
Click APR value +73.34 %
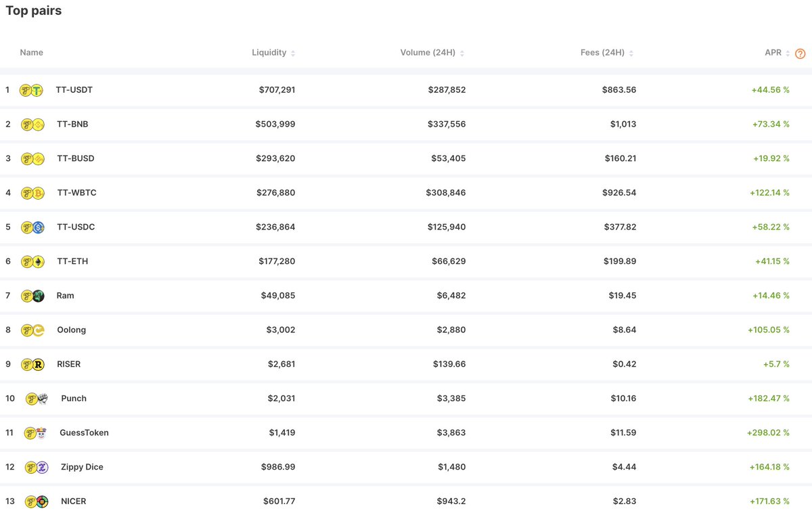click(771, 125)
